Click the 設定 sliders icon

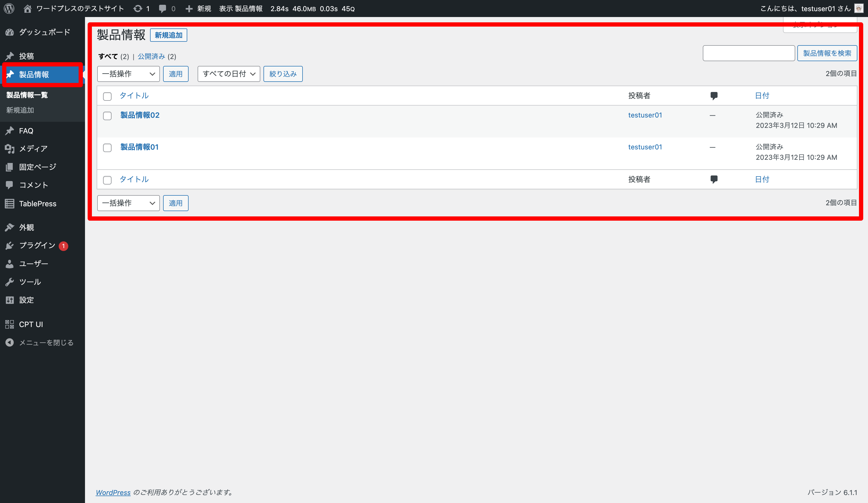click(10, 300)
